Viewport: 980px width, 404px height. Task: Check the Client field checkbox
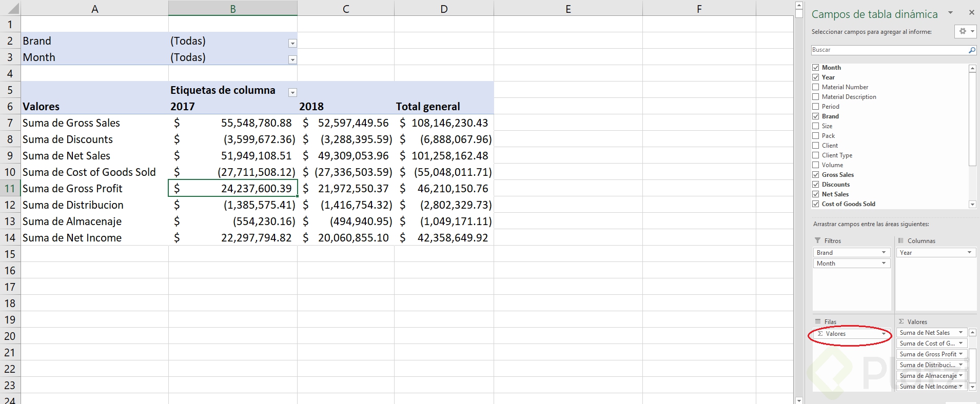coord(815,146)
